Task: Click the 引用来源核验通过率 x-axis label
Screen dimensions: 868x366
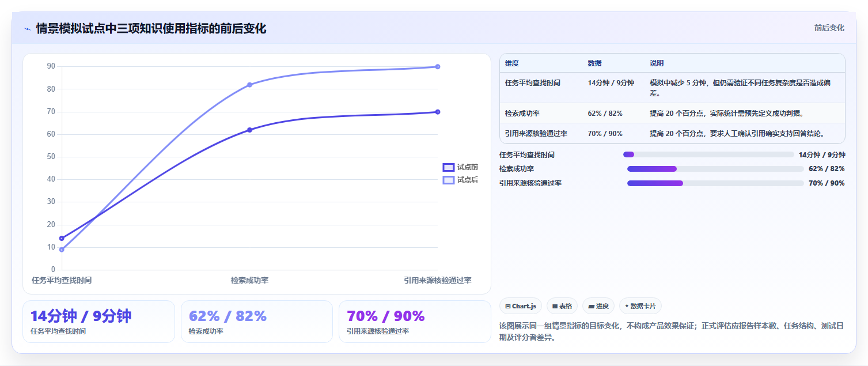Action: (x=438, y=280)
